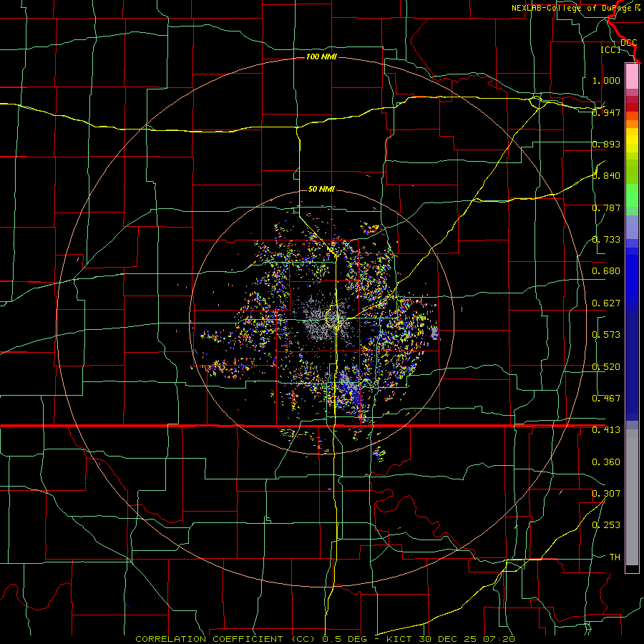
Task: Click the KICT radar site identifier
Action: coord(401,639)
